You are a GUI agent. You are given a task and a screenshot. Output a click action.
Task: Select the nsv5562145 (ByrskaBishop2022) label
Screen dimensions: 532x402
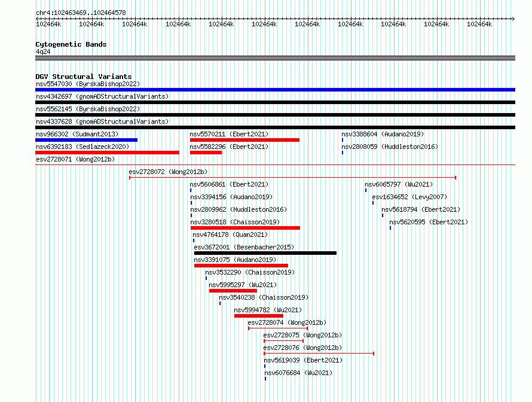point(88,109)
